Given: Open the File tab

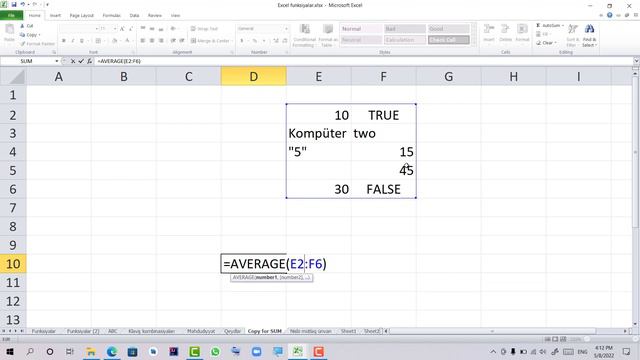Looking at the screenshot, I should click(x=11, y=16).
